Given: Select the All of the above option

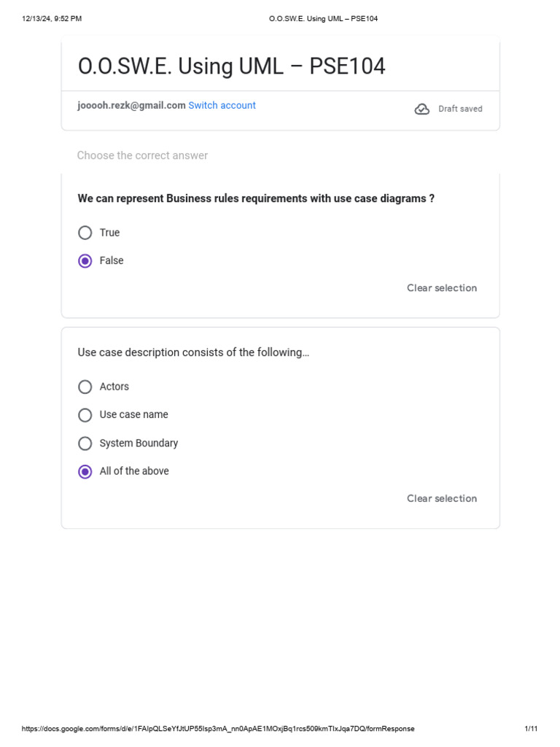Looking at the screenshot, I should 85,471.
